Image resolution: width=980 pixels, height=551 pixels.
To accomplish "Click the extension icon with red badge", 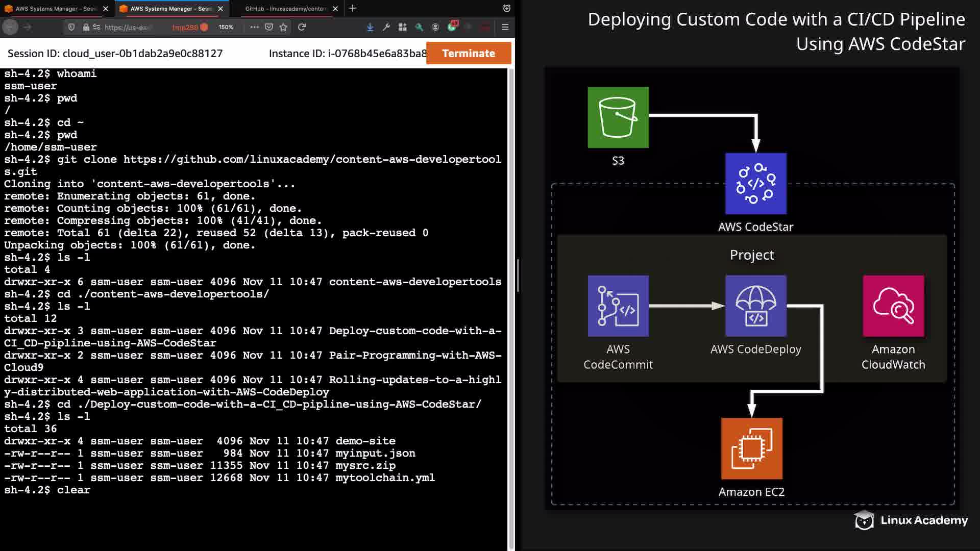I will coord(452,27).
